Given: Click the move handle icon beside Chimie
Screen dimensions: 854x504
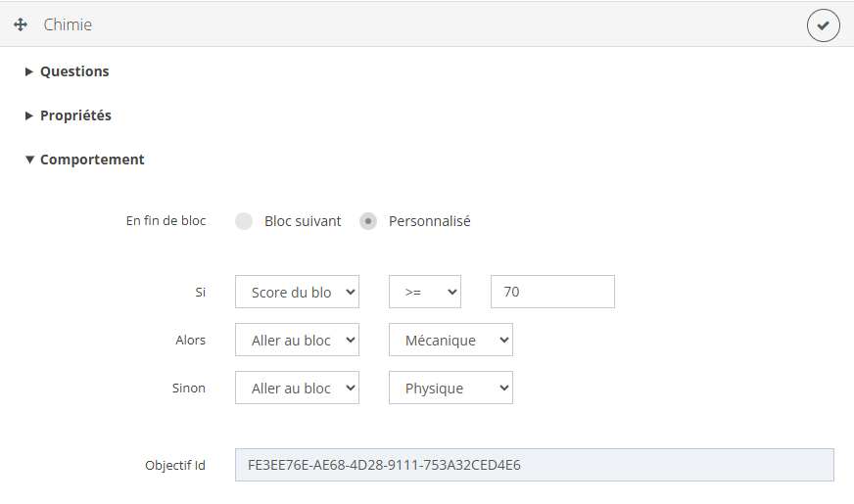Looking at the screenshot, I should coord(21,25).
